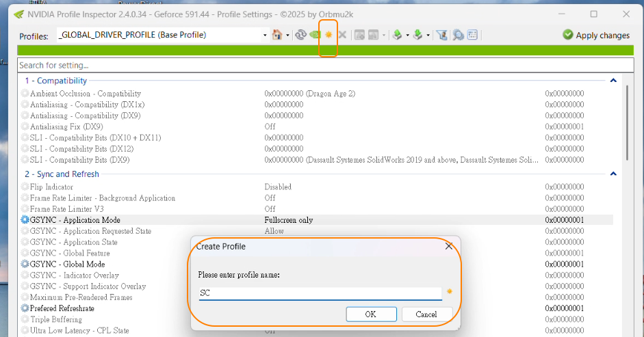Open the bit value editor icon
644x337 pixels.
pos(472,35)
